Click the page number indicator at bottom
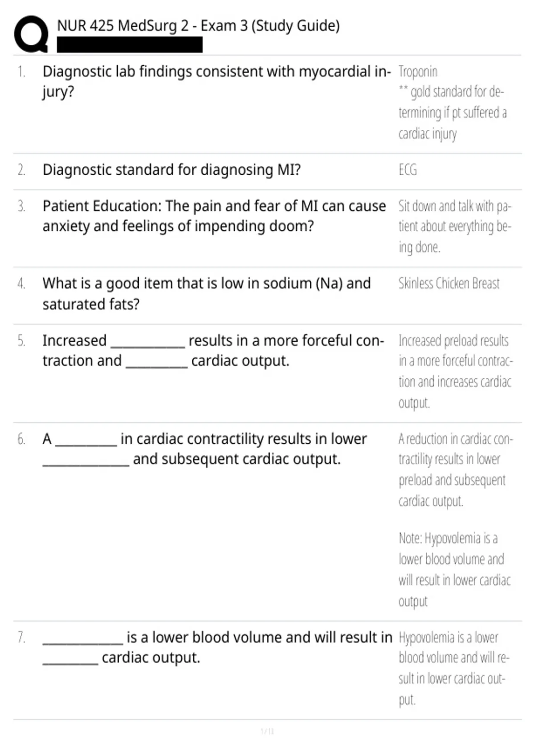Screen dimensions: 534x756 click(267, 731)
